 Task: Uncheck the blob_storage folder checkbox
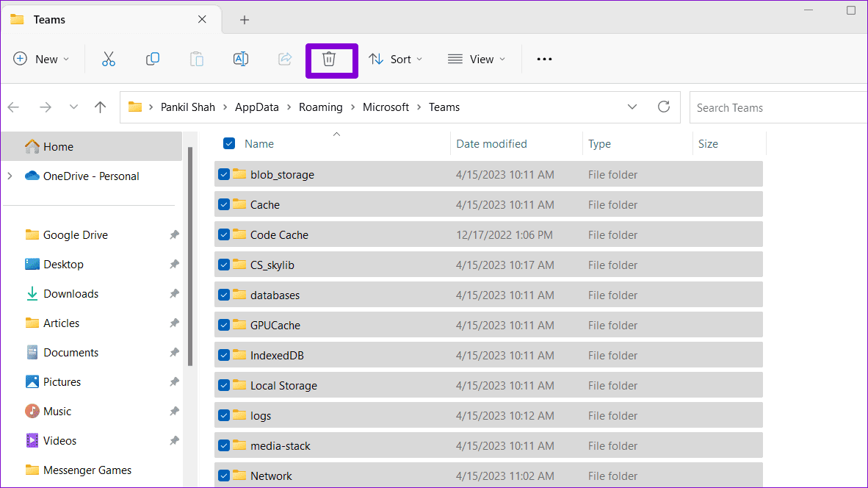(224, 174)
